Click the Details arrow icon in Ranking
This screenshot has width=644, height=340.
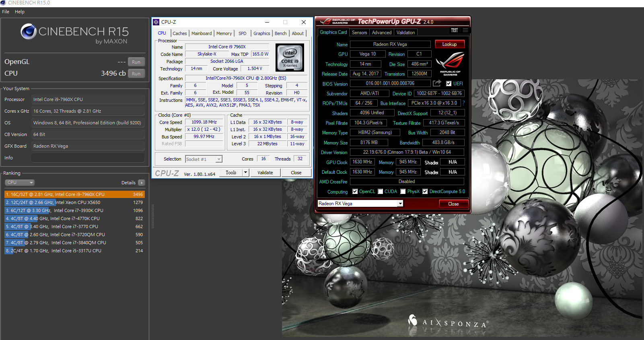click(142, 183)
